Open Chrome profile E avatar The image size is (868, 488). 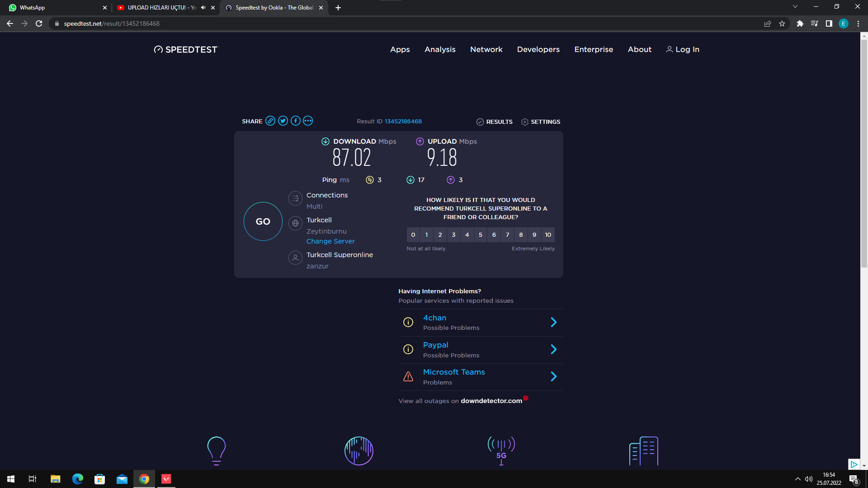844,23
